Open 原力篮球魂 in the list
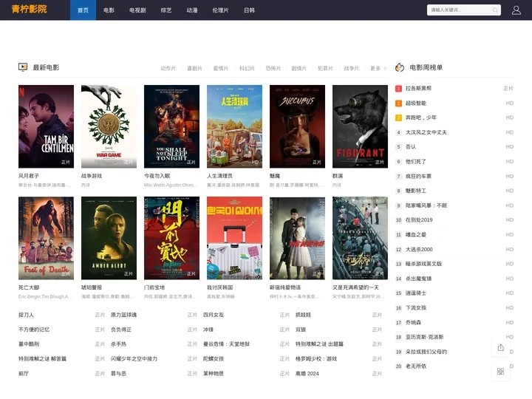Image resolution: width=532 pixels, height=399 pixels. [123, 315]
